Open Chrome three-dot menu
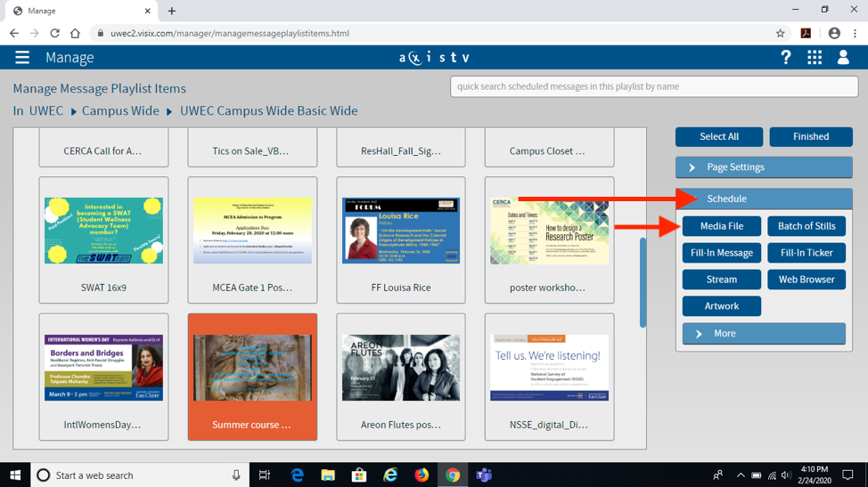Viewport: 868px width, 487px height. tap(856, 33)
